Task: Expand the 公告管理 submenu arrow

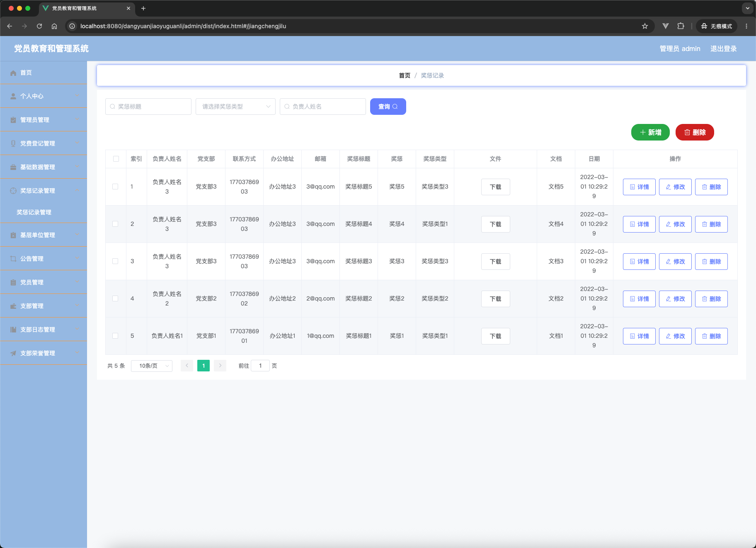Action: pos(77,258)
